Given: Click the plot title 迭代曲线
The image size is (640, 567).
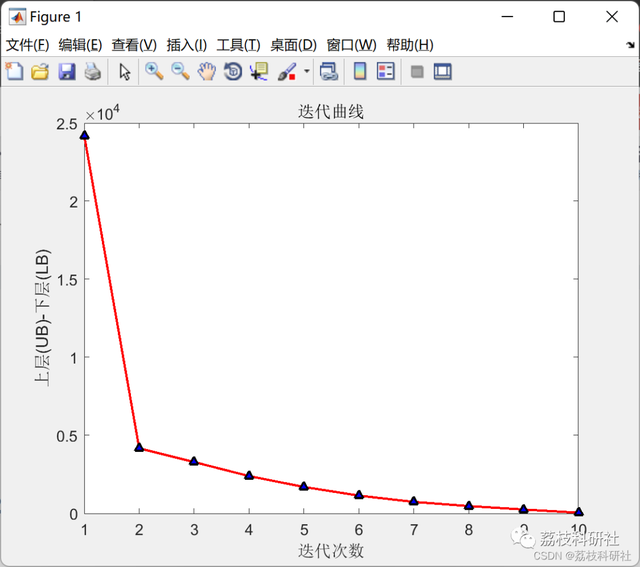Looking at the screenshot, I should [x=331, y=111].
